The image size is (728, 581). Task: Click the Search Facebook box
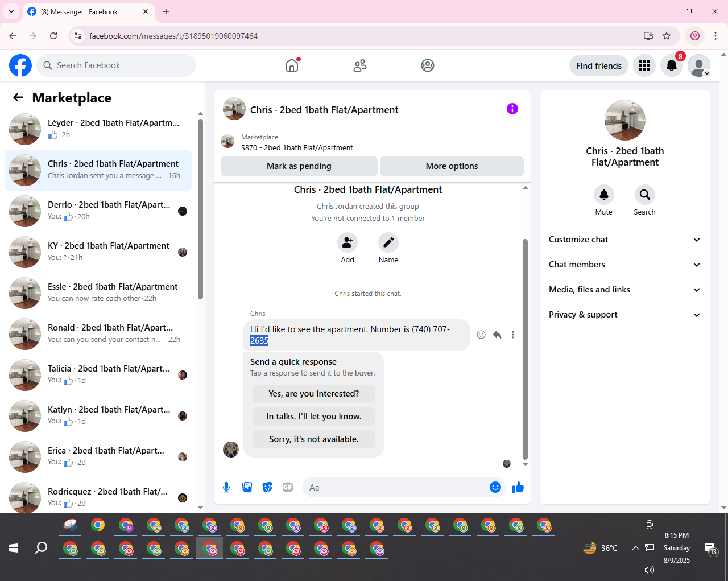click(116, 65)
